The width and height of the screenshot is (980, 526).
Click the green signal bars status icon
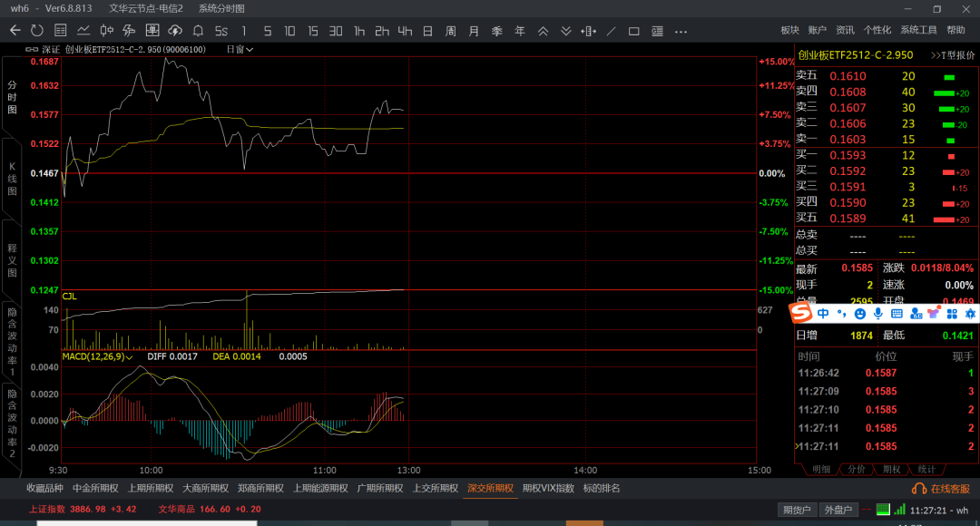click(899, 510)
